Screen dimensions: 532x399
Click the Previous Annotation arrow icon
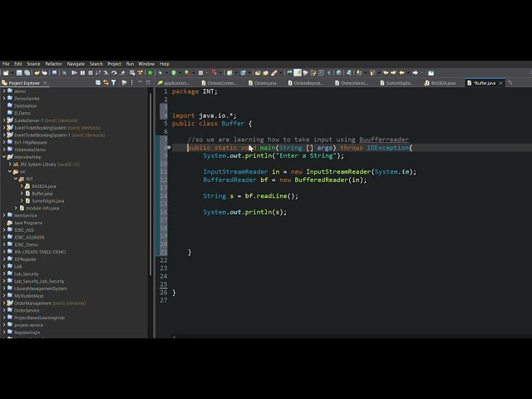(372, 72)
